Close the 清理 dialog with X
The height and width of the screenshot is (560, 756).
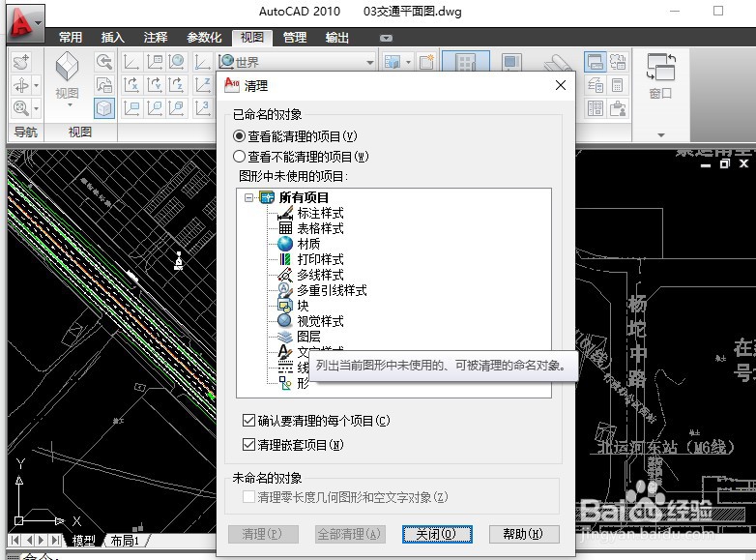click(561, 85)
